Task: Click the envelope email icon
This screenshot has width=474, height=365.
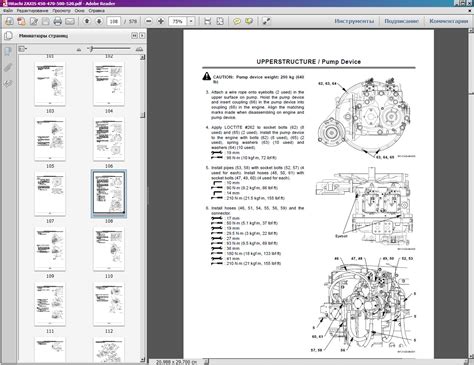Action: 70,22
